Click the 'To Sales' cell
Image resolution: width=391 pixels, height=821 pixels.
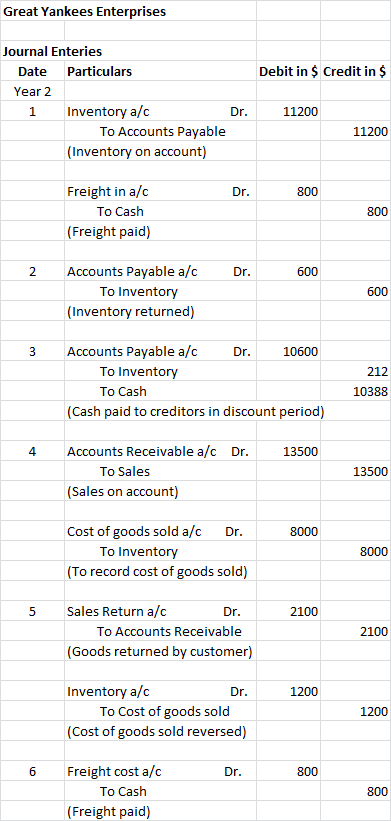pos(125,472)
